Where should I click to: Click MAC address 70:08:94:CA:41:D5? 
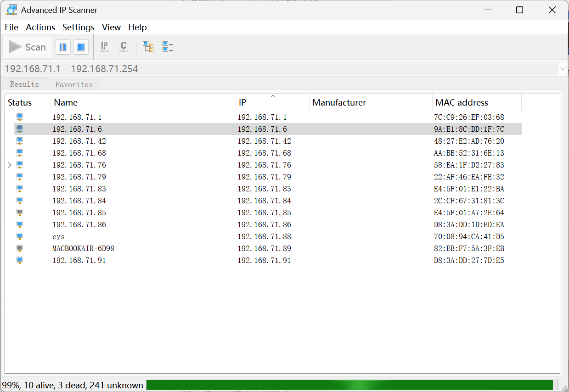(x=469, y=236)
